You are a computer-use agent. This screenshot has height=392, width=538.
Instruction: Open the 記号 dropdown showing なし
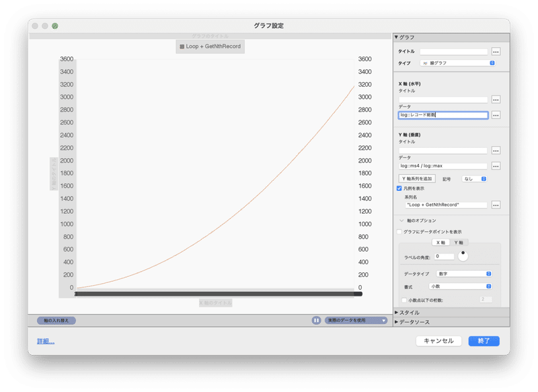[474, 179]
